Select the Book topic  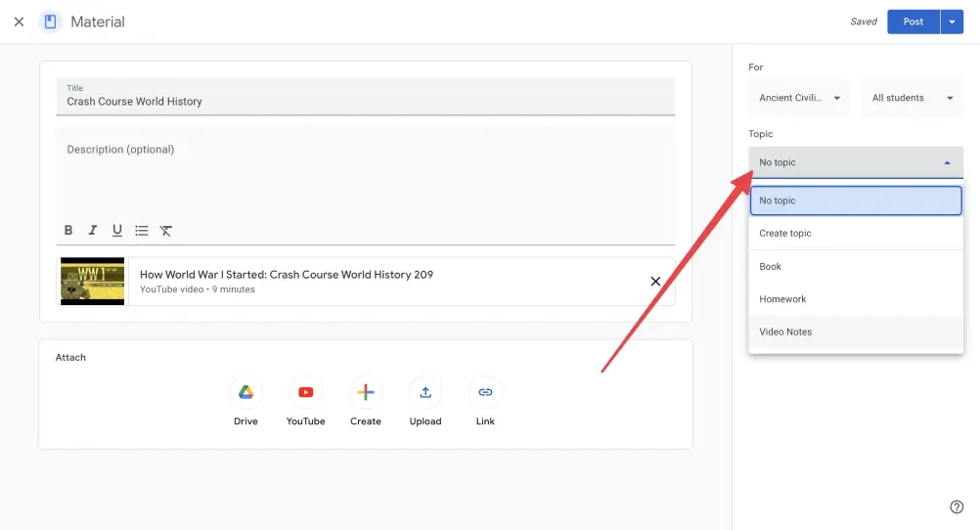tap(856, 266)
